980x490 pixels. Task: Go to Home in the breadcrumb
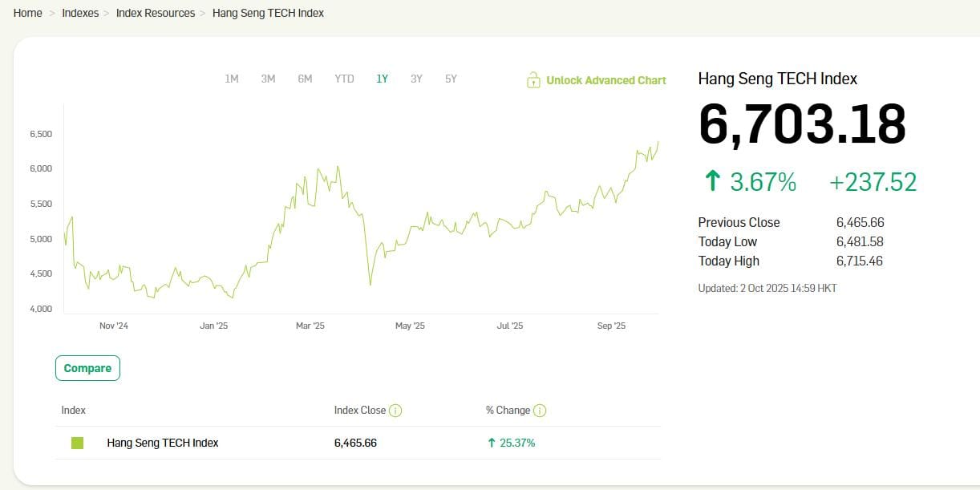[28, 13]
